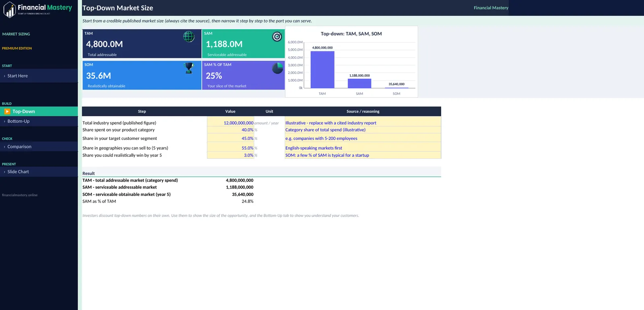Image resolution: width=644 pixels, height=310 pixels.
Task: Click Financial Mastery text in header right
Action: point(491,8)
